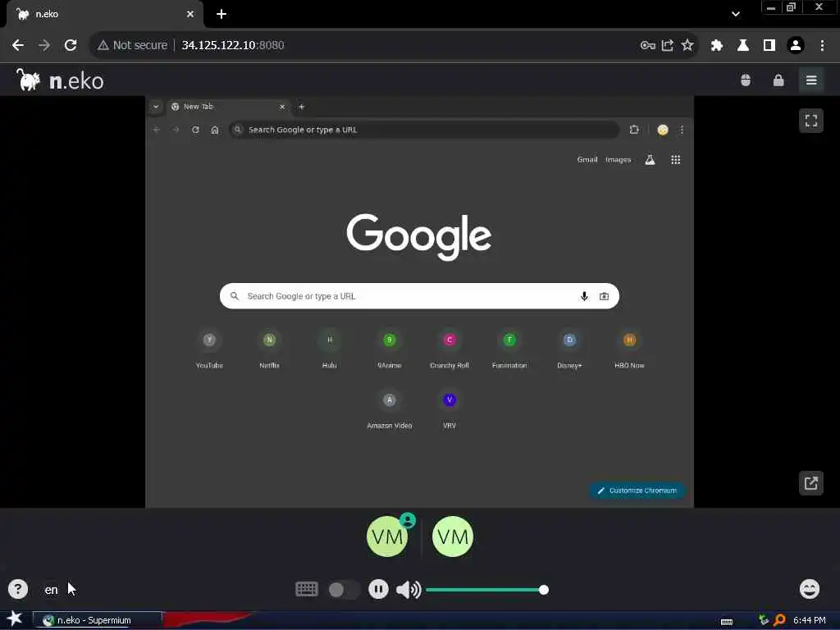Close the remote New Tab tab
This screenshot has height=630, width=840.
point(282,107)
